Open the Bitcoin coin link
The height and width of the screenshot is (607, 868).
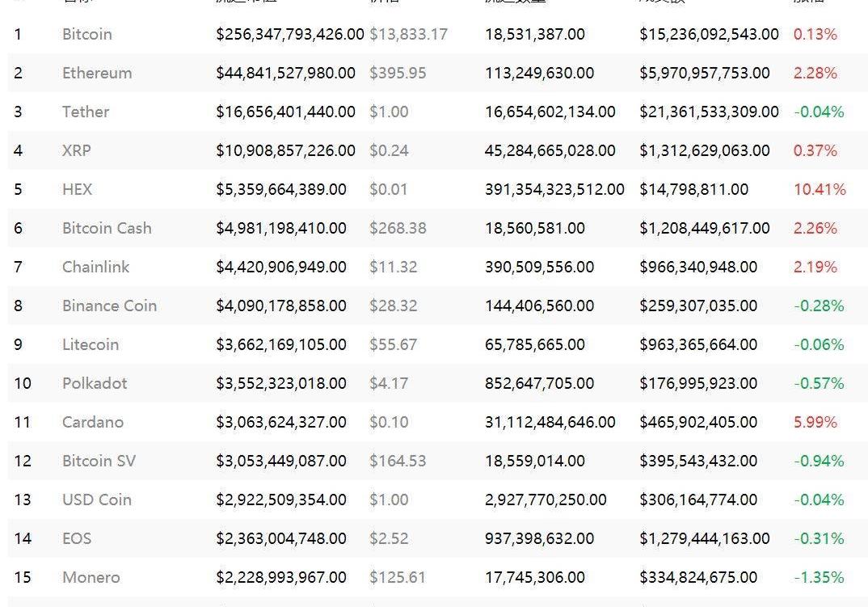(x=87, y=34)
